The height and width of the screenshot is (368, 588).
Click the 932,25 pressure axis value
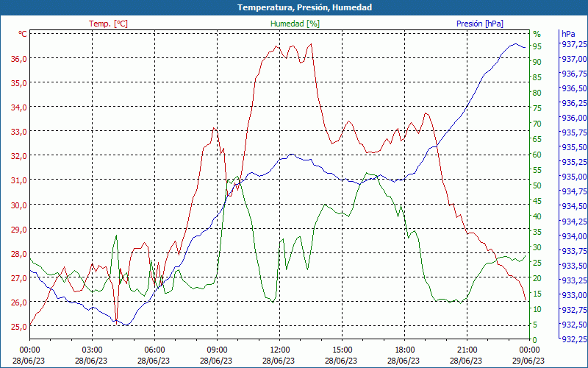(x=574, y=339)
